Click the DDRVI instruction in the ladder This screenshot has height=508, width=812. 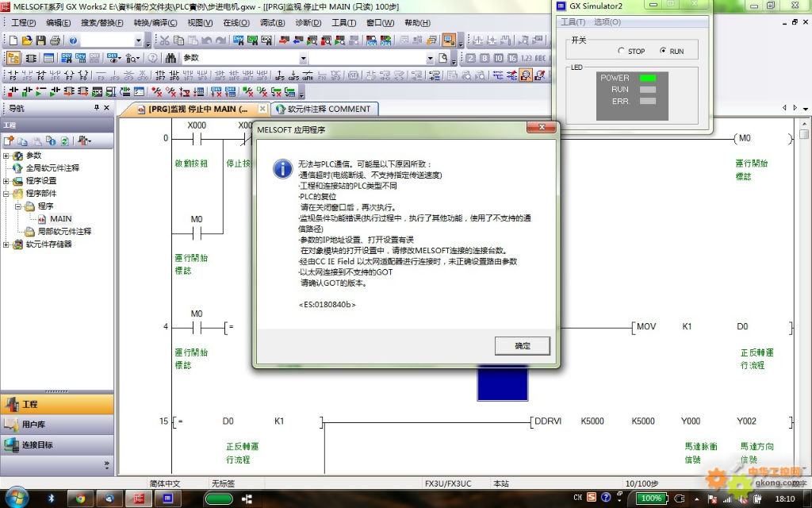(x=548, y=421)
